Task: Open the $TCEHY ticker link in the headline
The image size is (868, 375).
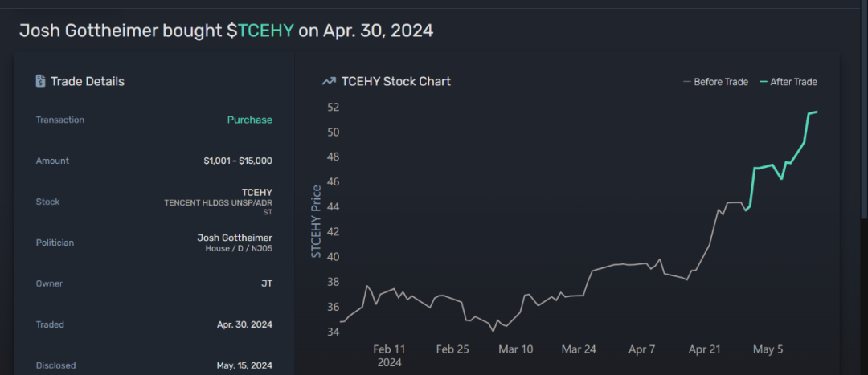Action: point(261,31)
